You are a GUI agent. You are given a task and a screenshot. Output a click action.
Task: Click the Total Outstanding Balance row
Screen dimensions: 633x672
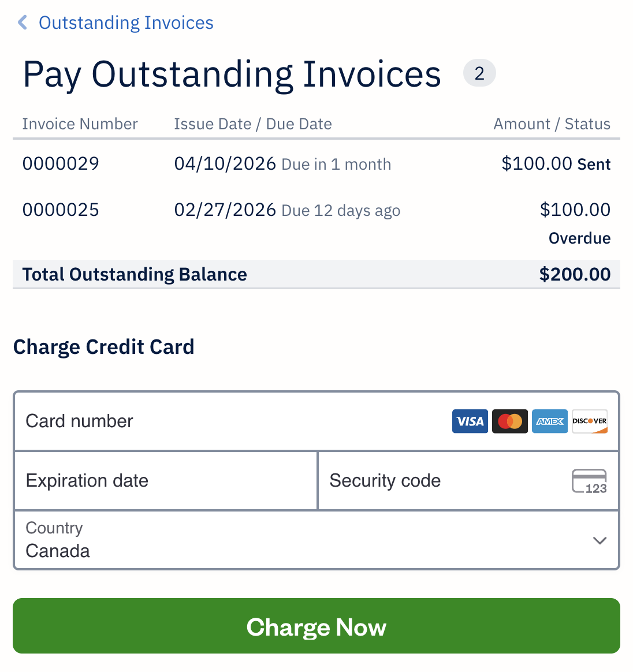[x=316, y=274]
